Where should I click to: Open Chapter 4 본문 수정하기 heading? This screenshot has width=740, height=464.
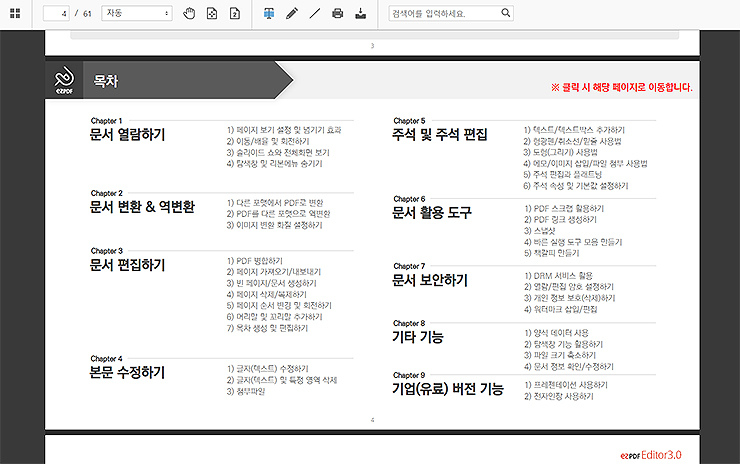(127, 372)
